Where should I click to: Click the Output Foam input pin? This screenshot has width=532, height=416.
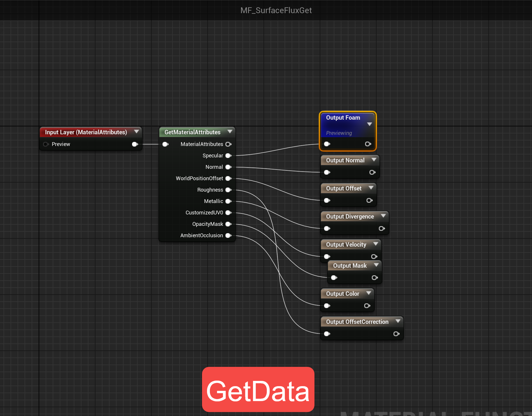tap(327, 144)
